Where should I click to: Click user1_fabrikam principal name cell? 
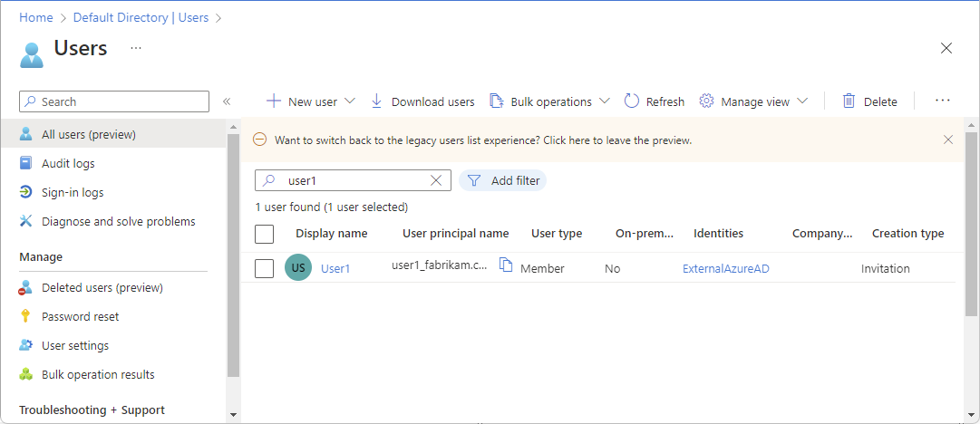click(440, 265)
